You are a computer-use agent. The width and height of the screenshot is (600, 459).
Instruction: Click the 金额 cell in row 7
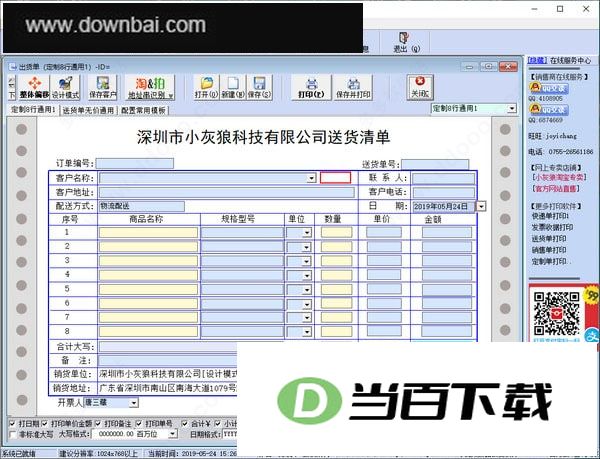point(447,317)
